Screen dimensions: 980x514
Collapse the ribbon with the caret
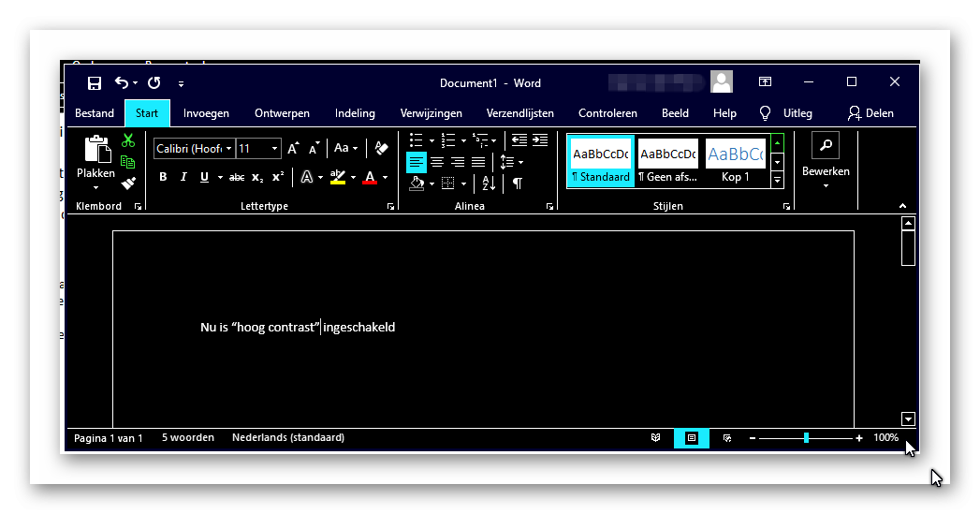coord(902,206)
